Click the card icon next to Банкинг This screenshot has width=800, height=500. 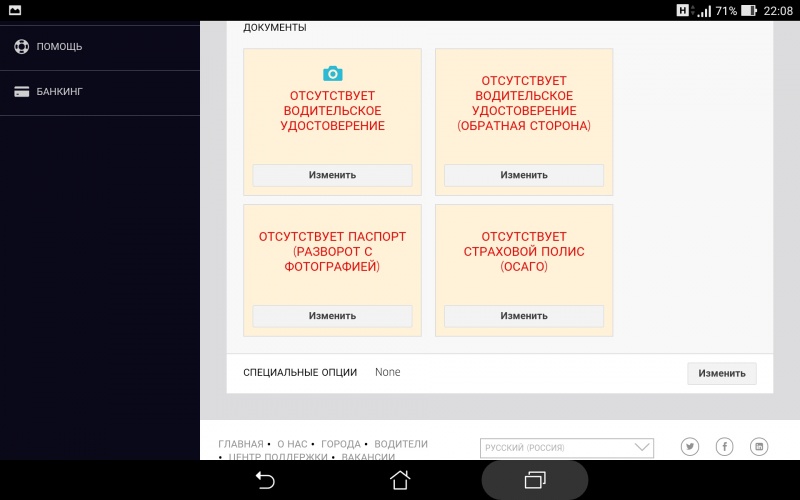[x=21, y=91]
